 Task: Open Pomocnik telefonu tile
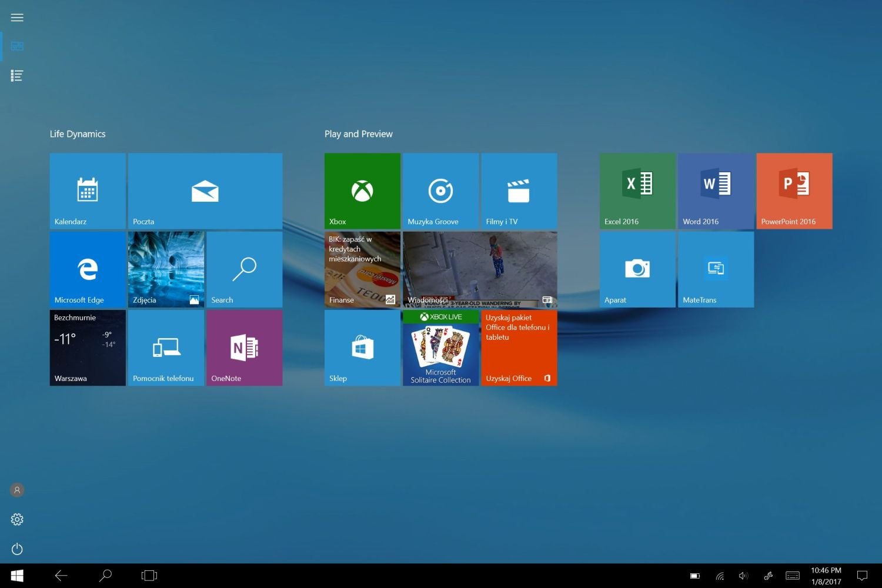pos(166,348)
